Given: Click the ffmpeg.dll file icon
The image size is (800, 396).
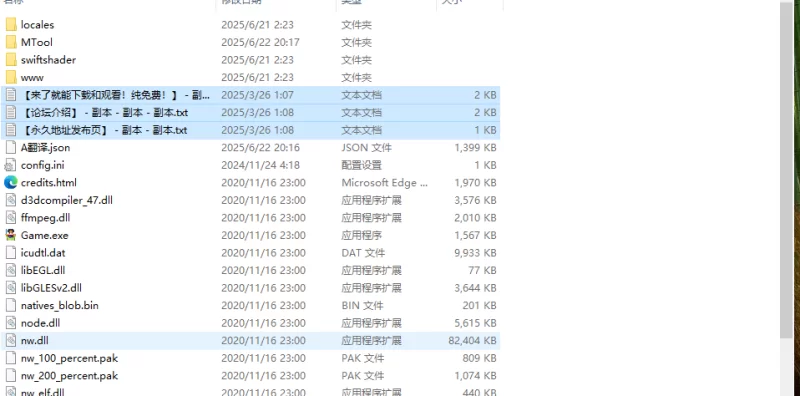Looking at the screenshot, I should pyautogui.click(x=11, y=217).
